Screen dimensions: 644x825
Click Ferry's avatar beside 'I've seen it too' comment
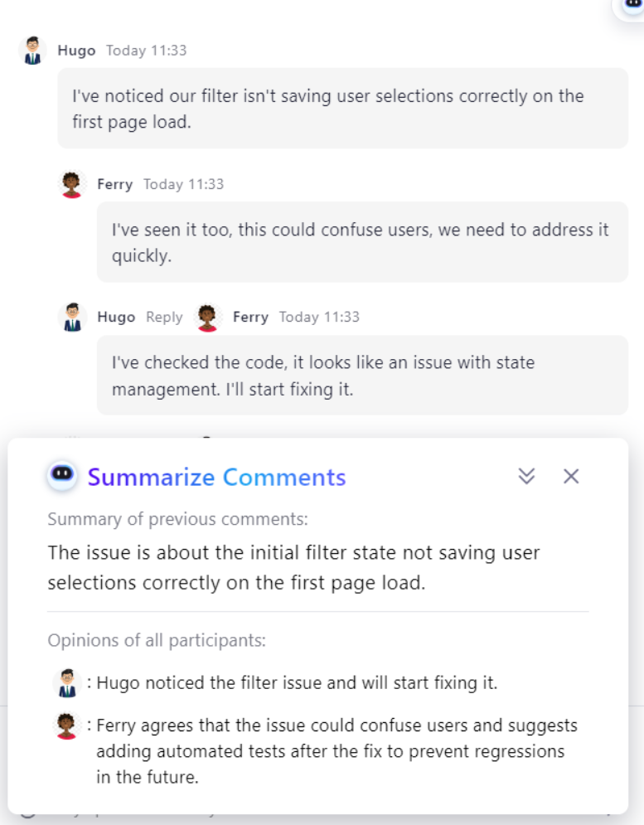point(73,184)
